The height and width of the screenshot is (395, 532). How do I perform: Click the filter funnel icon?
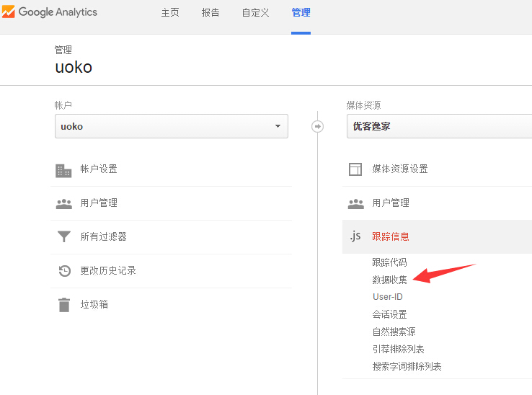pos(63,236)
